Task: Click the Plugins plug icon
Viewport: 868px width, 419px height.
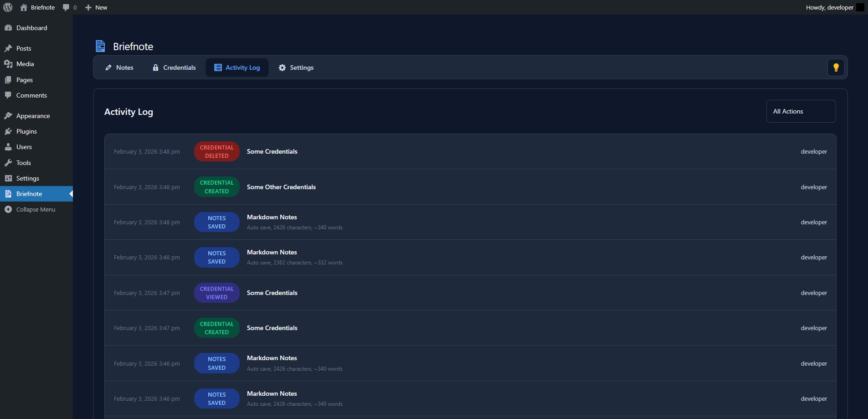Action: pos(8,131)
